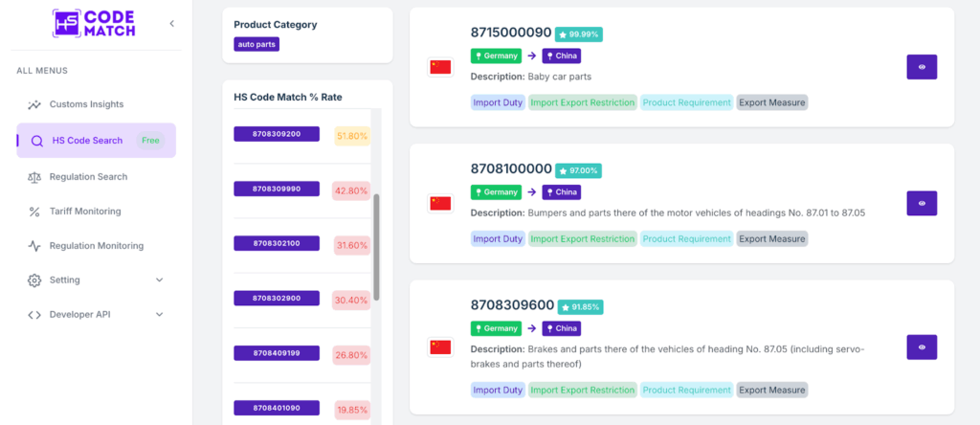Click the match rate list scrollbar

tap(376, 247)
